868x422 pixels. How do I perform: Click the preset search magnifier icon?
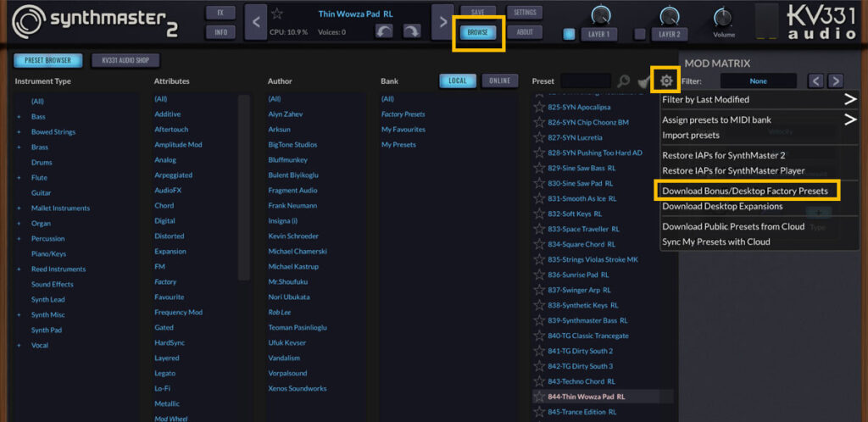[x=623, y=81]
